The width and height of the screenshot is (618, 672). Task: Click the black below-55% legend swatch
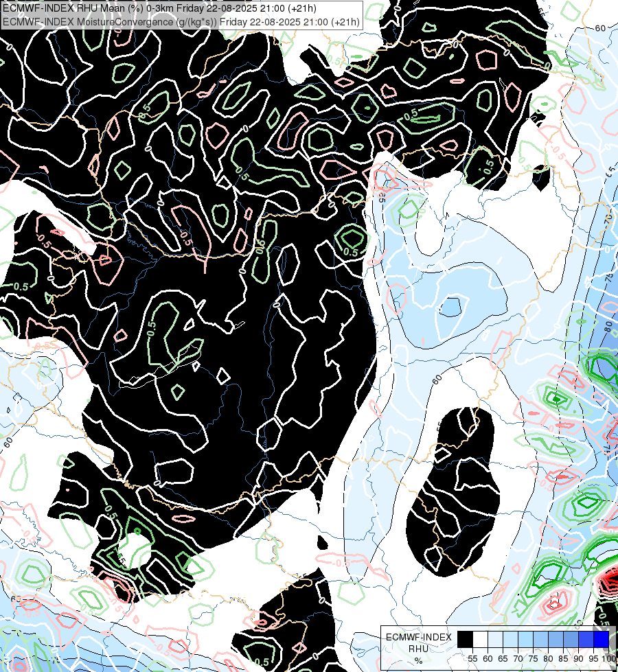[x=465, y=639]
